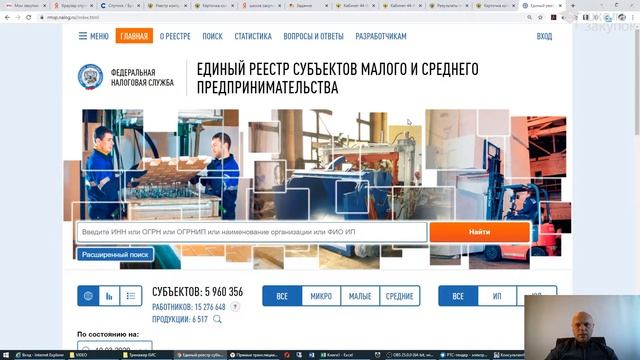Click the browser Forward arrow
The height and width of the screenshot is (360, 640).
[x=18, y=18]
